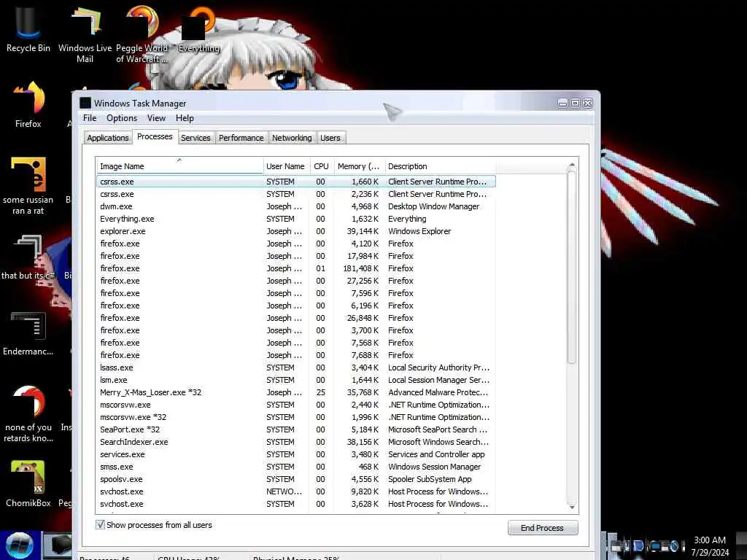Click the process list scroll up arrow
The width and height of the screenshot is (747, 560).
click(572, 165)
